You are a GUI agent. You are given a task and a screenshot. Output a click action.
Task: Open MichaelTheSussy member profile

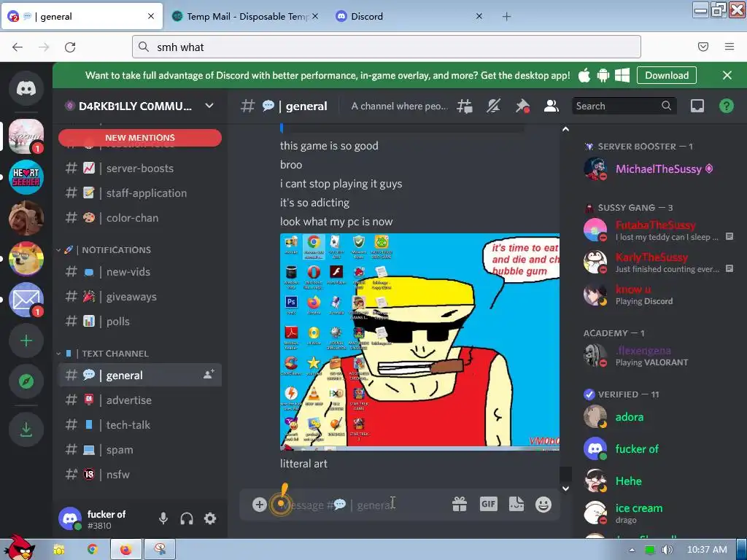click(x=659, y=169)
